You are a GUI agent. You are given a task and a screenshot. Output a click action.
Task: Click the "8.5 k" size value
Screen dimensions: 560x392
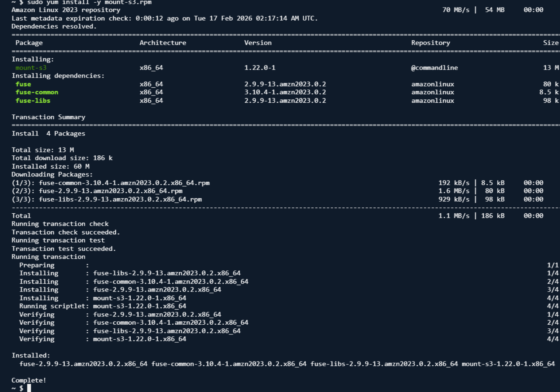click(549, 92)
